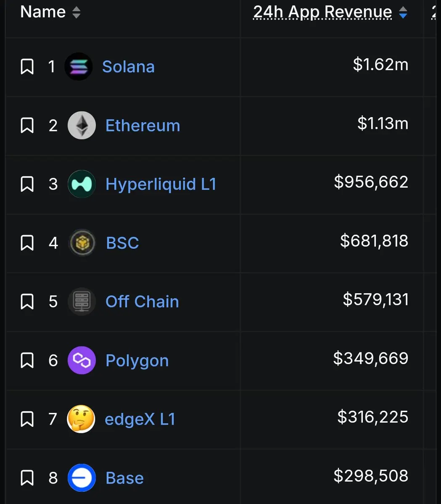
Task: Open the BSC chain link
Action: [122, 243]
